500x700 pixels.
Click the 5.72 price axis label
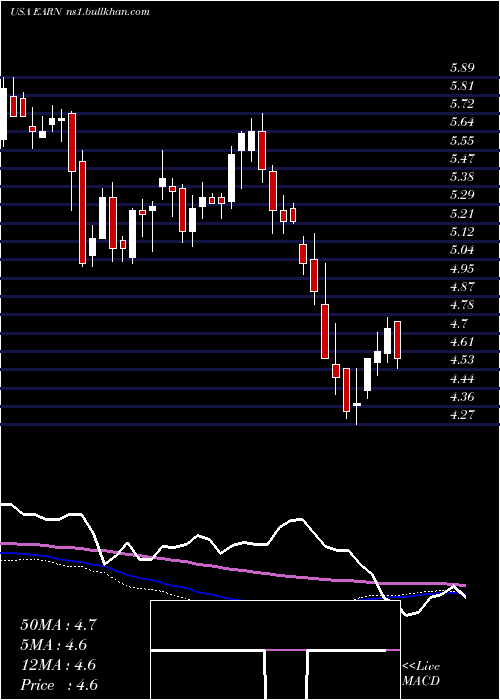462,104
